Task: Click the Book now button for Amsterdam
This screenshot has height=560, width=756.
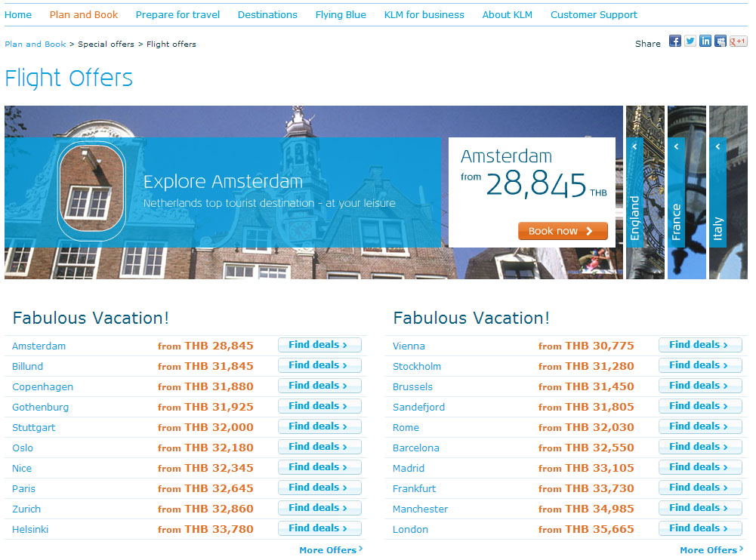Action: pyautogui.click(x=563, y=231)
